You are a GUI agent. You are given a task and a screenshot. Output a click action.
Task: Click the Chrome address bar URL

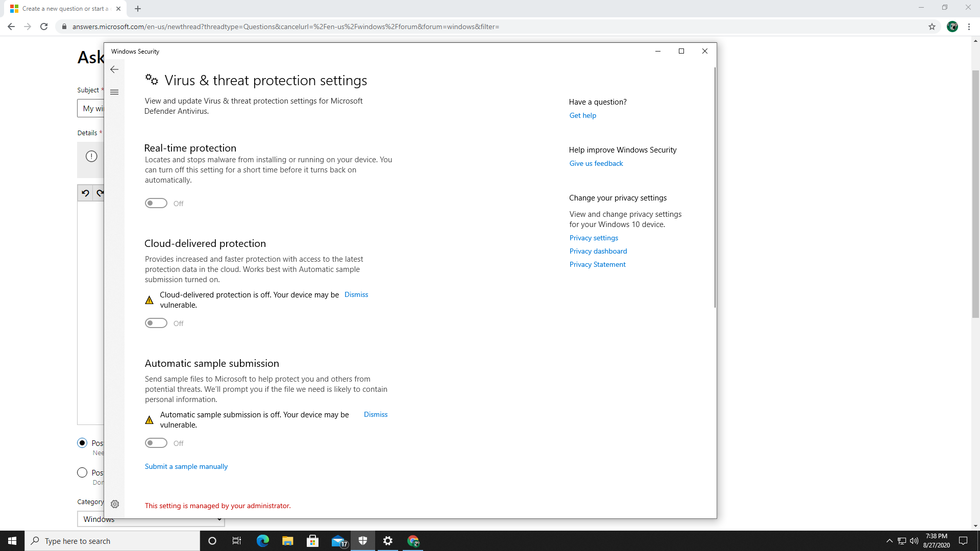(x=286, y=27)
